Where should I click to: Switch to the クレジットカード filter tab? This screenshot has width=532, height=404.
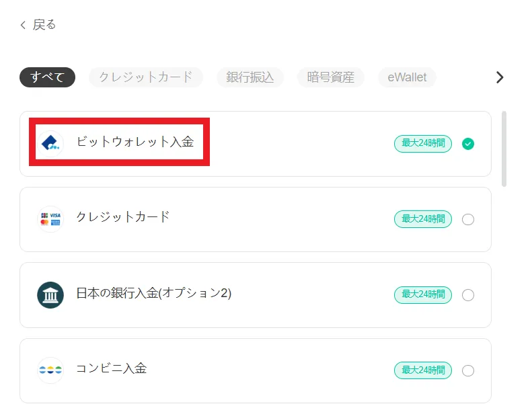(146, 77)
